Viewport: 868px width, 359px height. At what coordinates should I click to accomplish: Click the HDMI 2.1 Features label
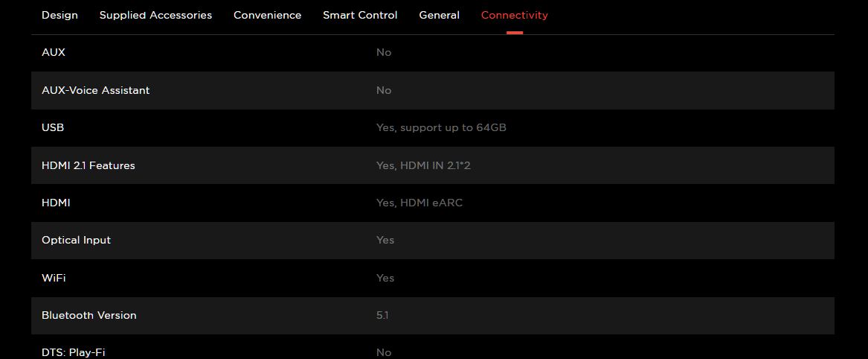point(89,165)
